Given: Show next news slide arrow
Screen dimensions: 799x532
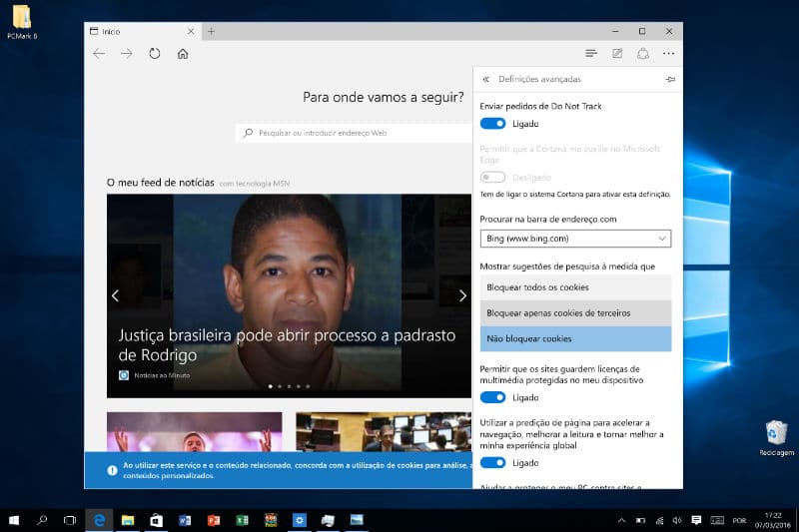Looking at the screenshot, I should pyautogui.click(x=462, y=295).
